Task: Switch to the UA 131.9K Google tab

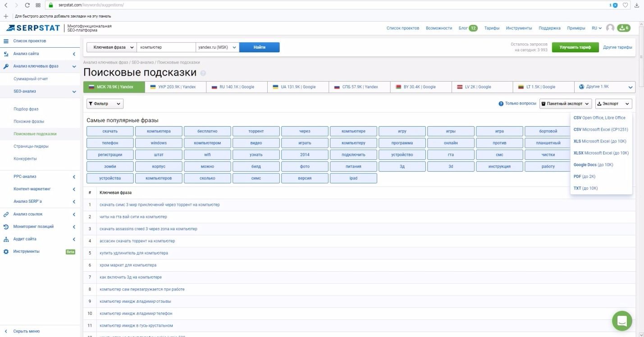Action: click(298, 87)
